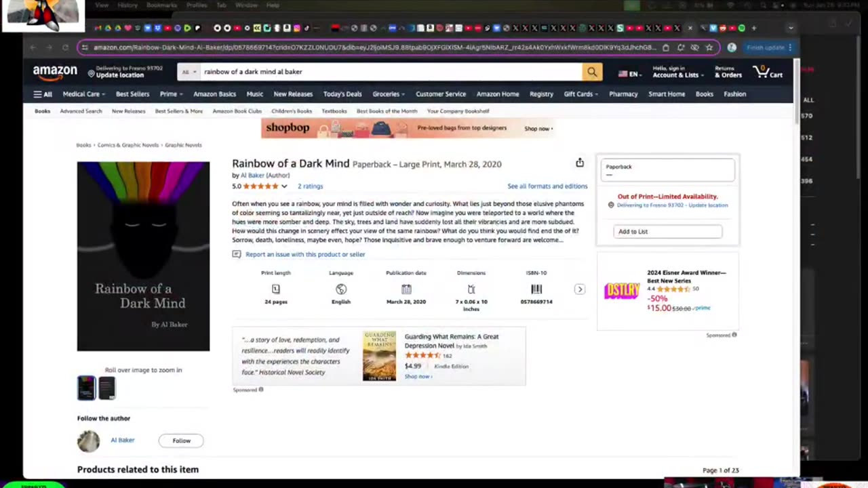This screenshot has width=868, height=488.
Task: Open the Medical Care dropdown
Action: click(83, 94)
